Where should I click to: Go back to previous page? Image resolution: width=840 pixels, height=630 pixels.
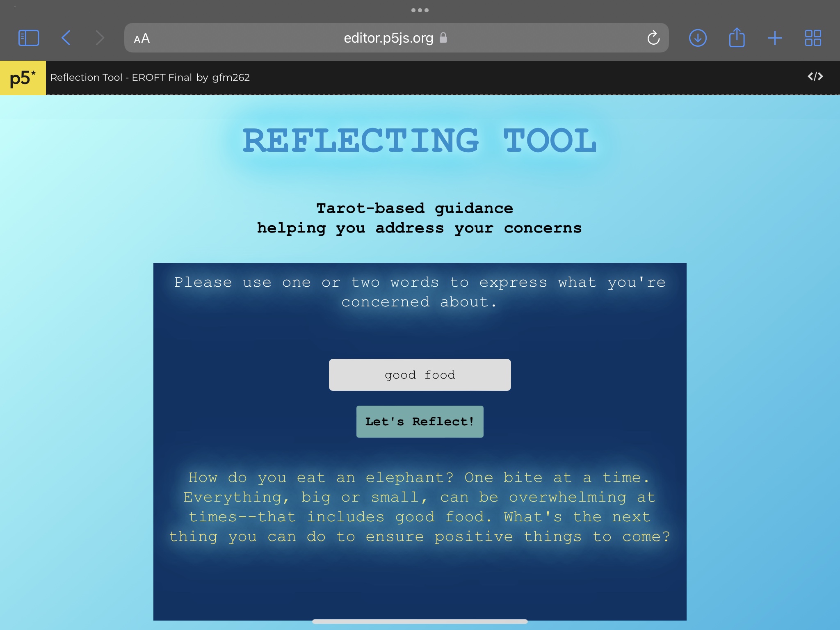[66, 38]
